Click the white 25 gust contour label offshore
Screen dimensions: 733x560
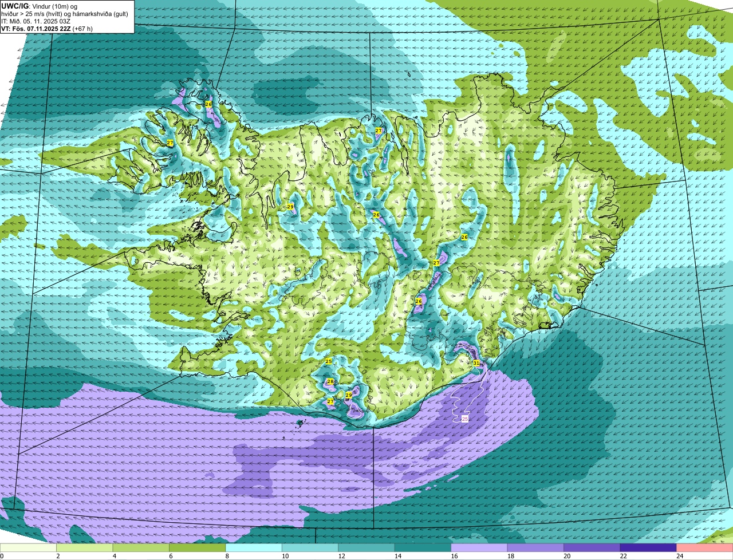(x=465, y=419)
